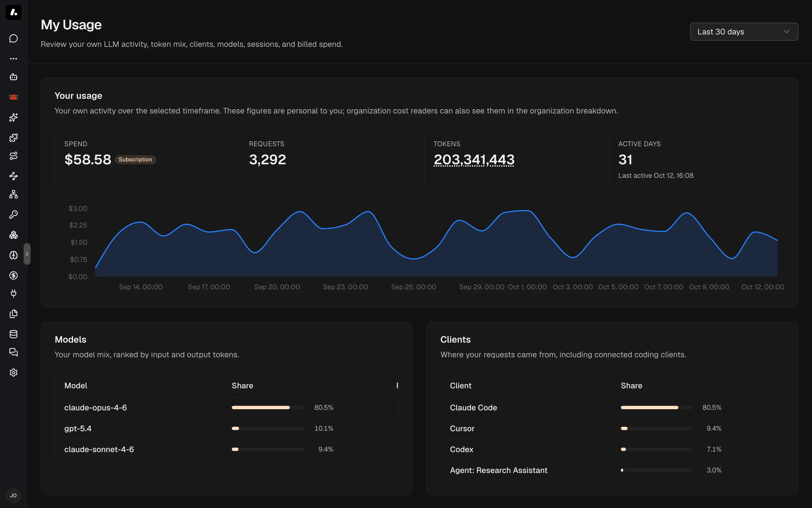The image size is (812, 508).
Task: Expand the sidebar with the chevron handle
Action: tap(27, 254)
